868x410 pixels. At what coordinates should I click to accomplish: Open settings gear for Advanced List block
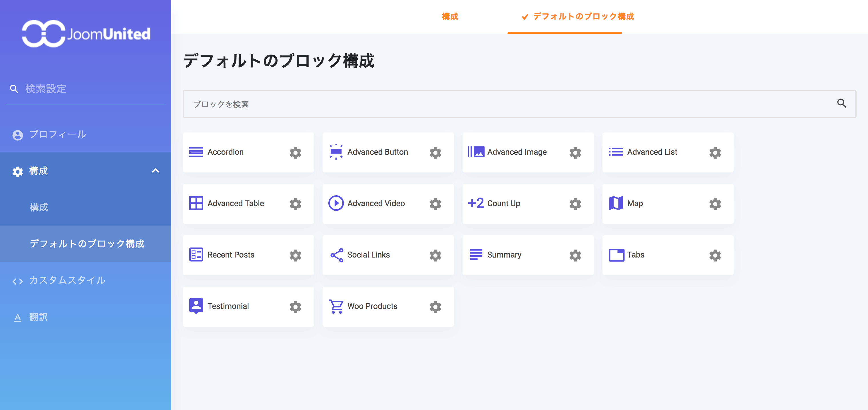pyautogui.click(x=715, y=153)
